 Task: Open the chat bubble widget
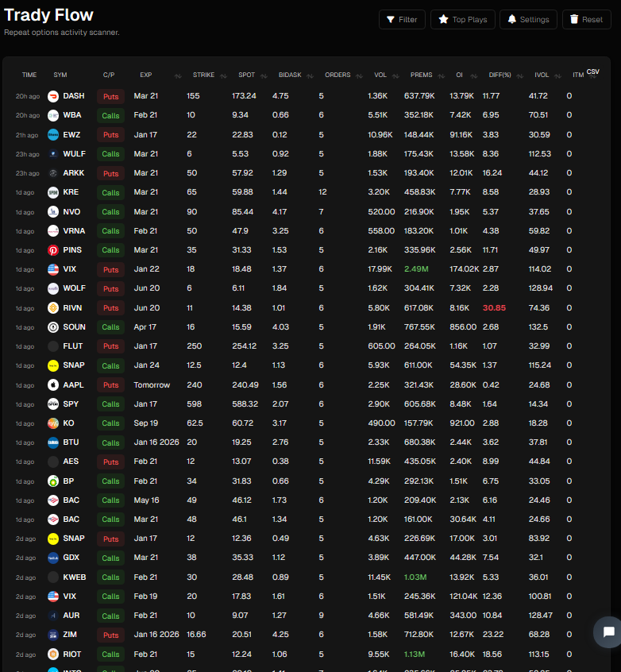tap(608, 631)
